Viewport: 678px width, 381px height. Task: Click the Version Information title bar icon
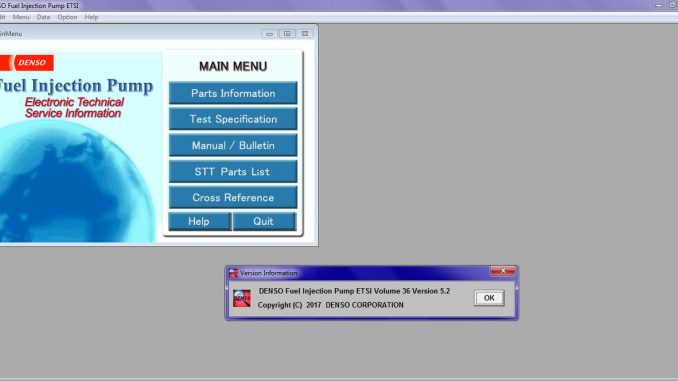click(x=233, y=273)
